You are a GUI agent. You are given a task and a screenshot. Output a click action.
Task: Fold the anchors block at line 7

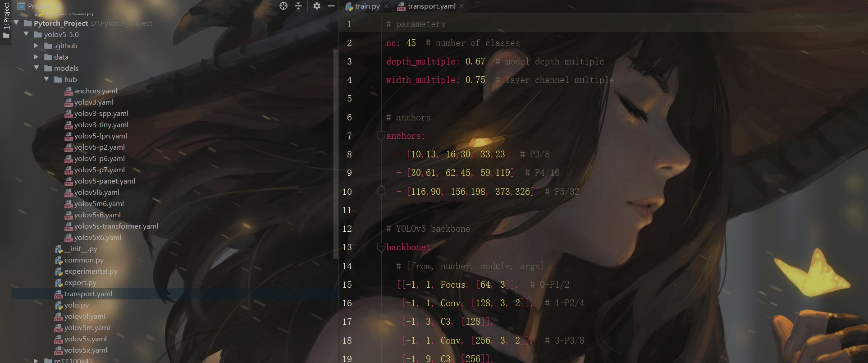point(381,136)
